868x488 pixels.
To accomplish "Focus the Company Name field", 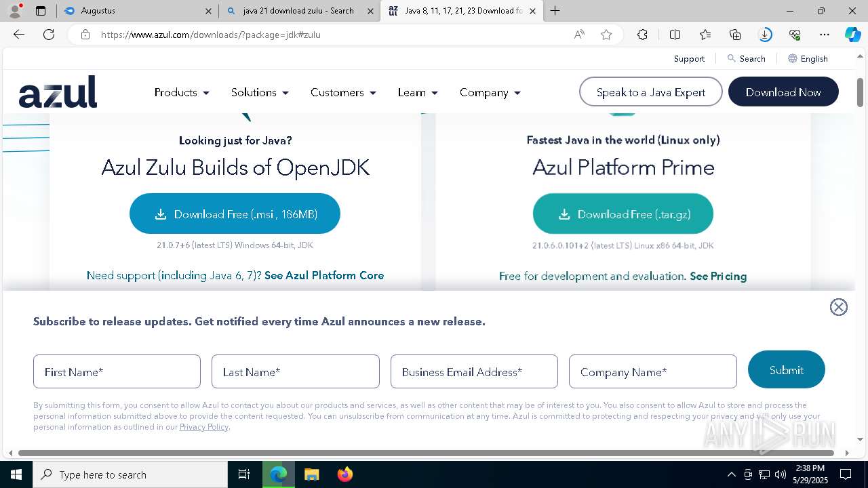I will 653,371.
